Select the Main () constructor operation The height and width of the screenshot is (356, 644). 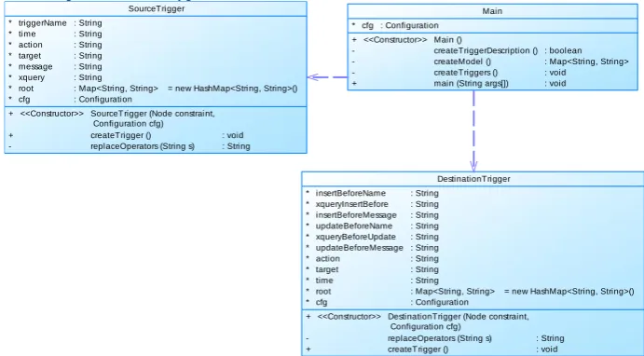point(447,40)
